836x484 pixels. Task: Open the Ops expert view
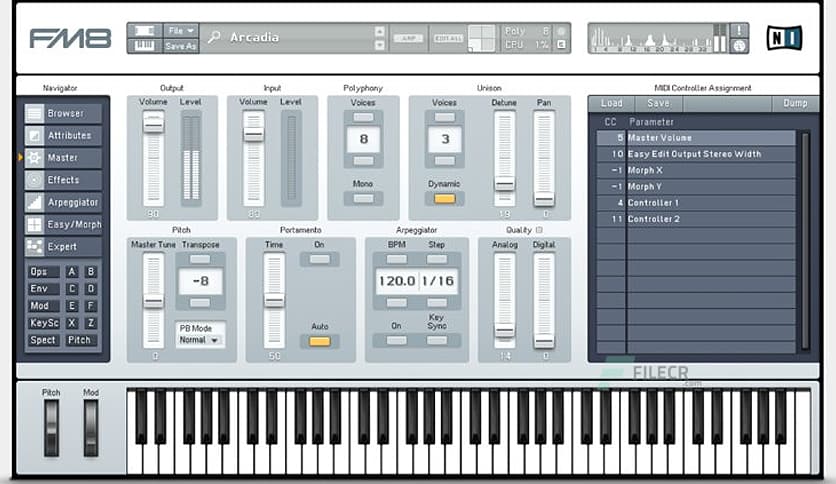(43, 272)
